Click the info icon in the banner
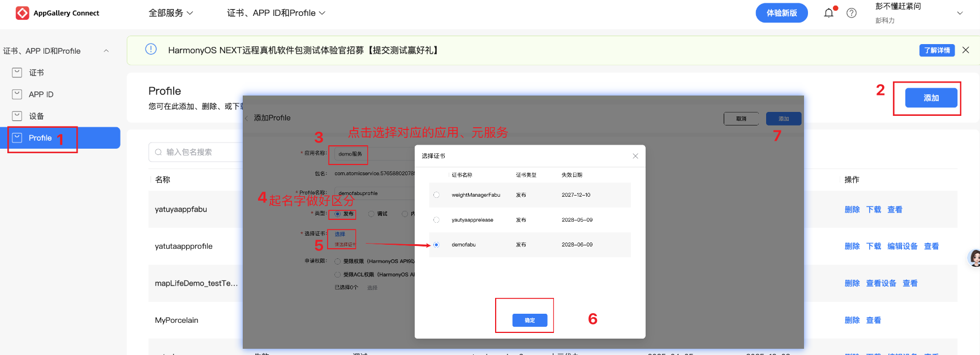The width and height of the screenshot is (980, 355). tap(151, 49)
